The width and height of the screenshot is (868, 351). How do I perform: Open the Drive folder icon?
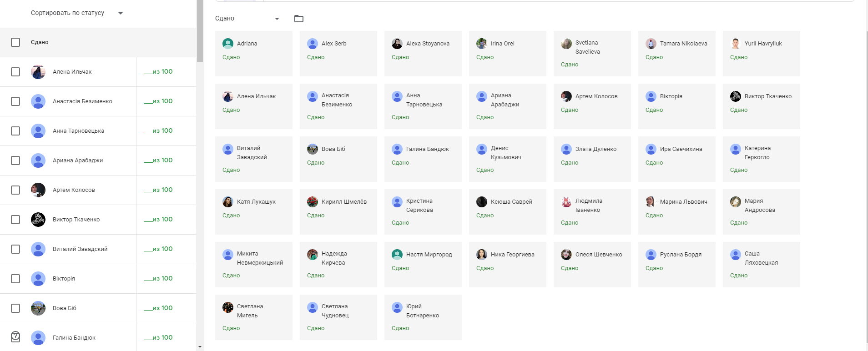click(298, 19)
